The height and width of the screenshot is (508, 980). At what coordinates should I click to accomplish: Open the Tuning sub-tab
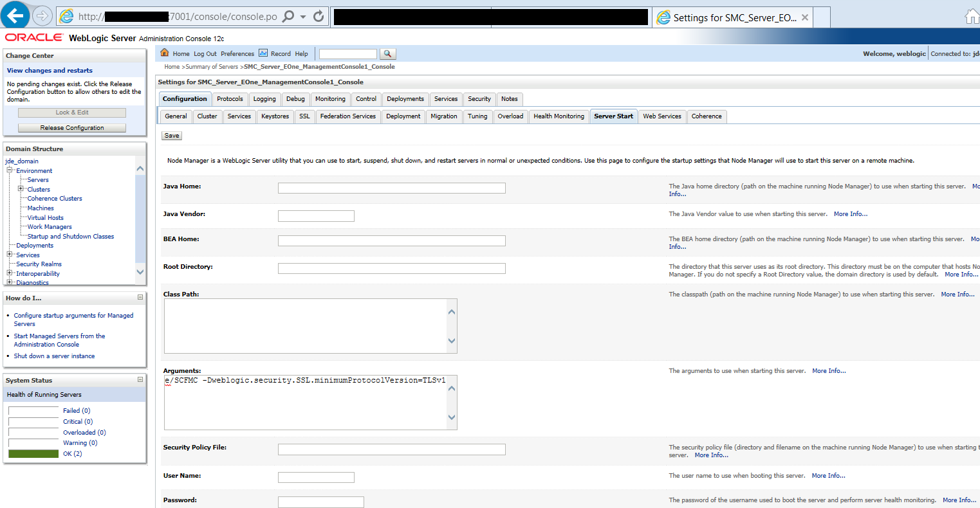477,116
